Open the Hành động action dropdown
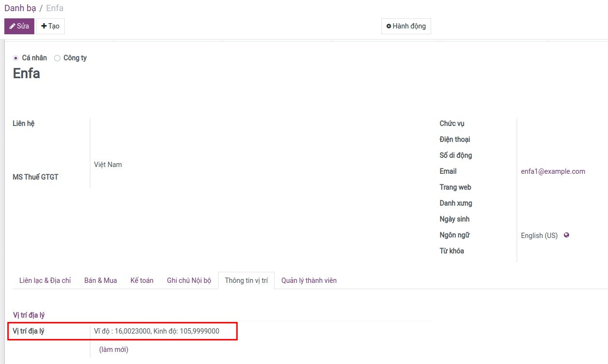This screenshot has width=608, height=364. point(406,26)
